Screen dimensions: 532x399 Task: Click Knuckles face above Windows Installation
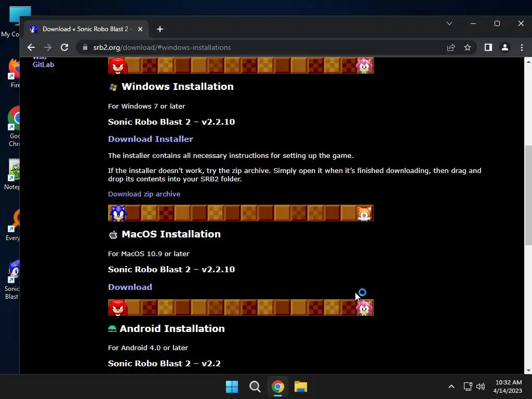pos(118,66)
